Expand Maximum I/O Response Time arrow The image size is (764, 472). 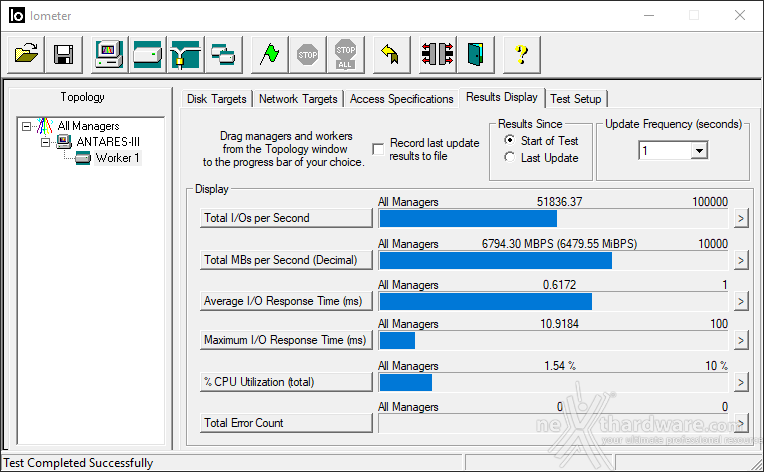click(x=741, y=340)
